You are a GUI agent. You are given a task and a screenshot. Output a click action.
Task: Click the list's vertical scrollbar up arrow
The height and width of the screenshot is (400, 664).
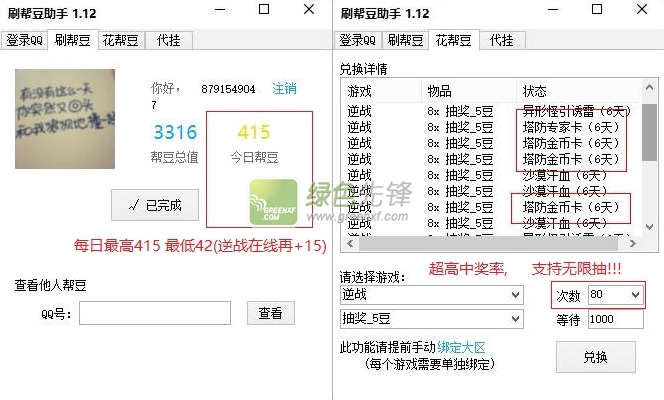coord(649,89)
